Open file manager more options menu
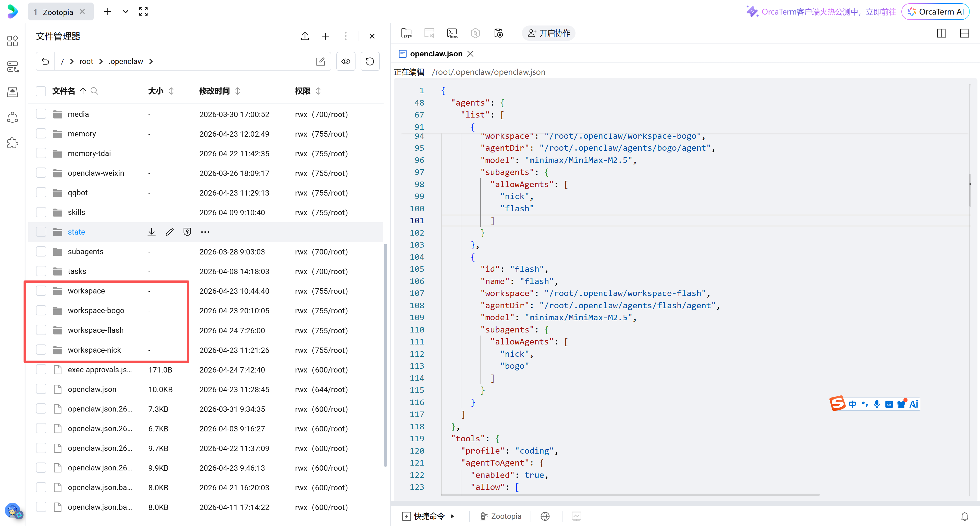 click(x=346, y=36)
